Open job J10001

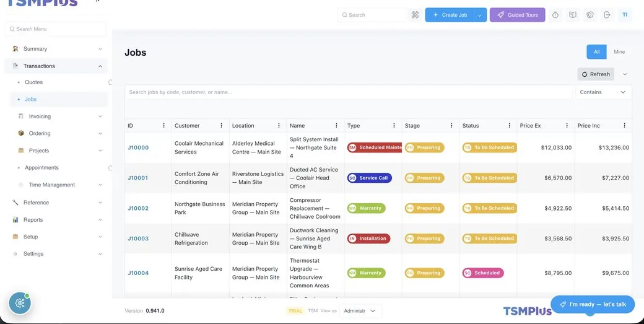pyautogui.click(x=137, y=178)
